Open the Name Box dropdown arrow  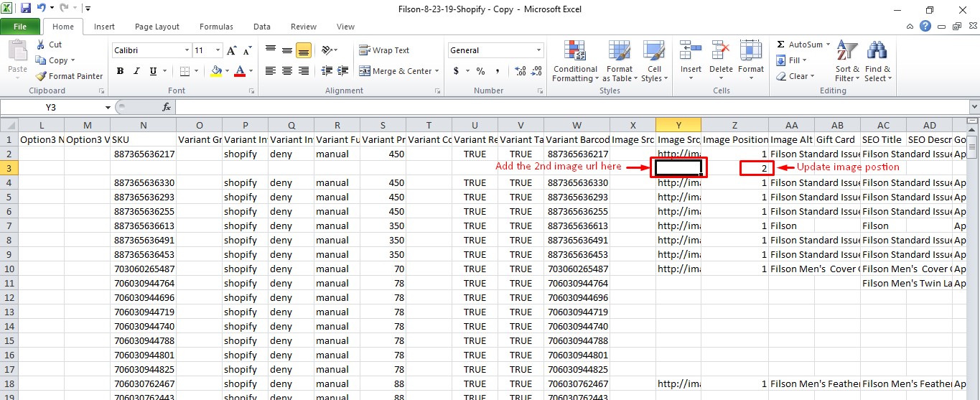tap(108, 107)
